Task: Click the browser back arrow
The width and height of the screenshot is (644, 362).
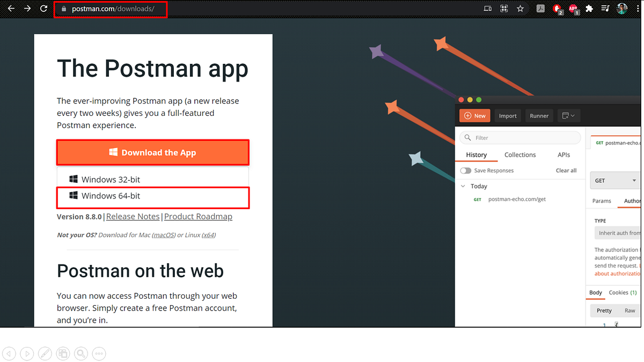Action: (x=11, y=9)
